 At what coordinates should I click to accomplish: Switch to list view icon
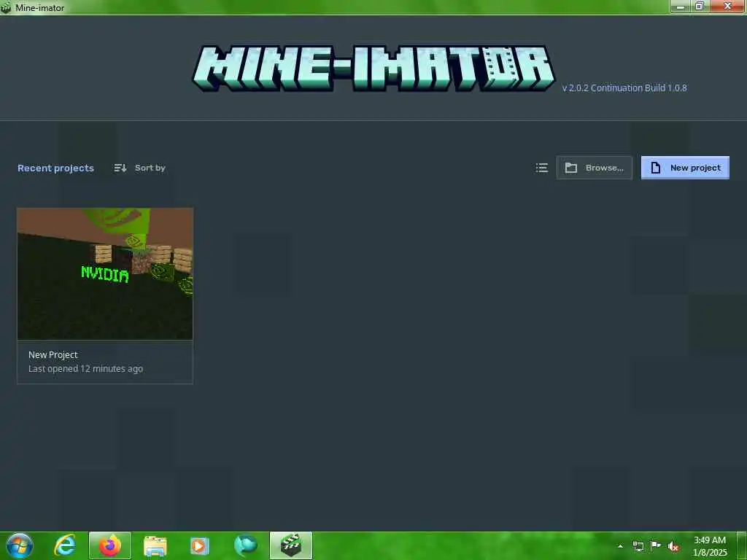(x=541, y=168)
